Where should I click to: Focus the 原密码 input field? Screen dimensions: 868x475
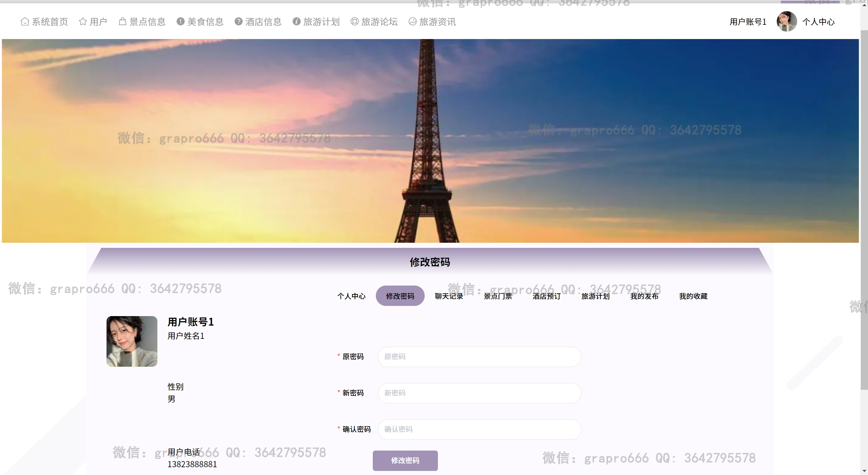coord(479,357)
